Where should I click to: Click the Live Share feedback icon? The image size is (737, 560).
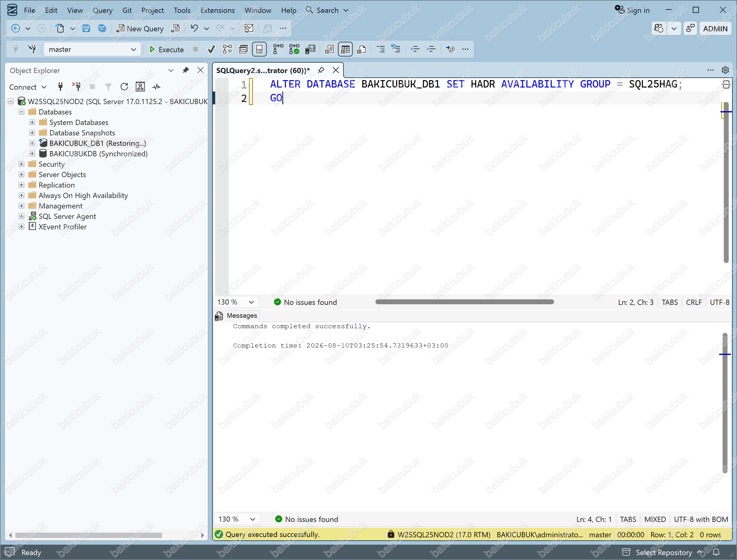pyautogui.click(x=690, y=29)
